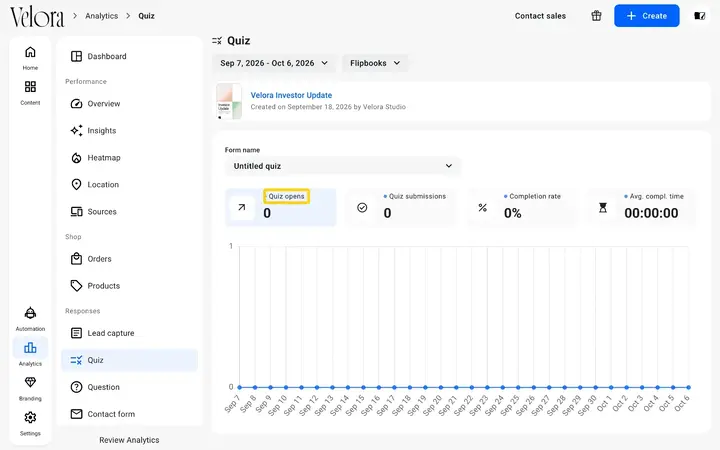
Task: Click the Quiz opens arrow icon
Action: pos(242,208)
